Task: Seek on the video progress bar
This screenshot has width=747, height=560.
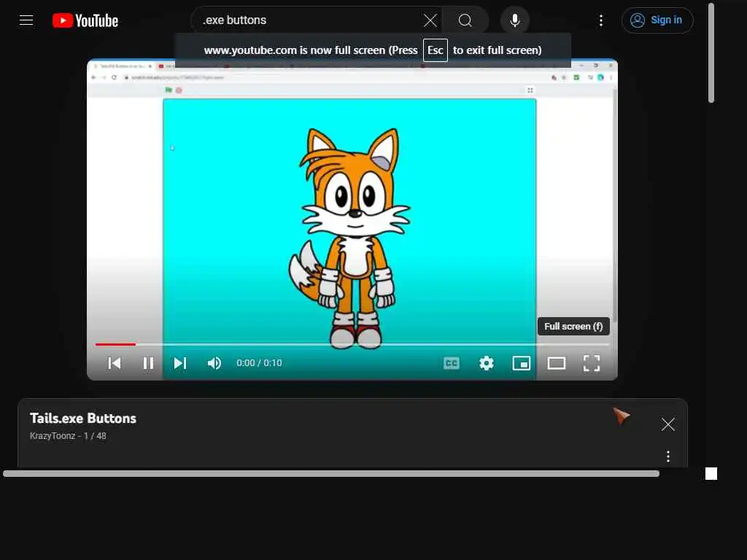Action: point(352,344)
